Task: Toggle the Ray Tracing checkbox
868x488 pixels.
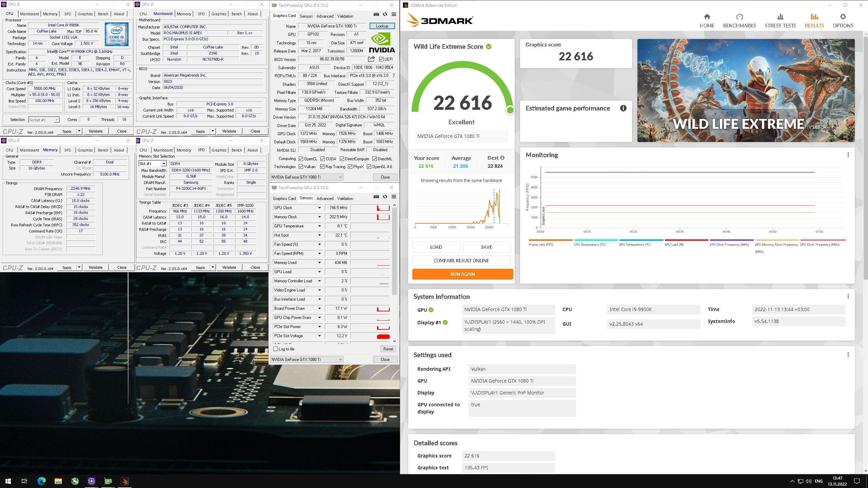Action: coord(322,166)
